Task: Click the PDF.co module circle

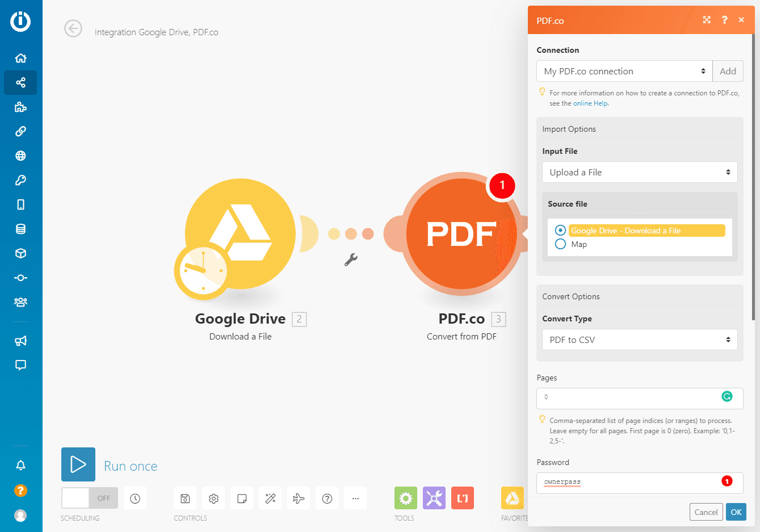Action: (x=461, y=234)
